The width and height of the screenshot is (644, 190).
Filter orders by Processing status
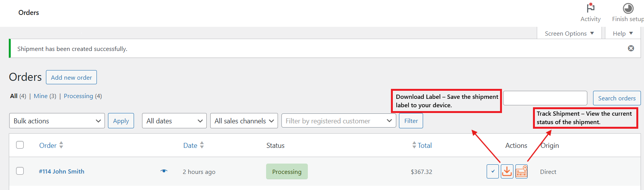[x=78, y=96]
